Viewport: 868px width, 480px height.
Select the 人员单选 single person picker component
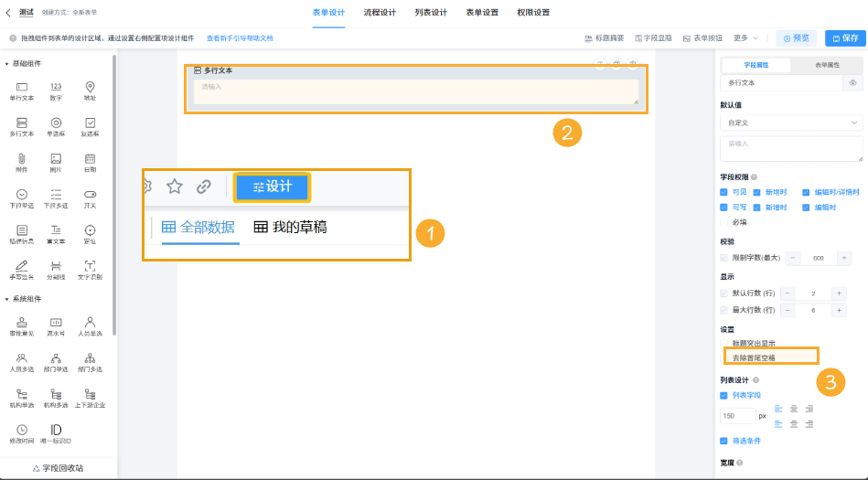91,326
